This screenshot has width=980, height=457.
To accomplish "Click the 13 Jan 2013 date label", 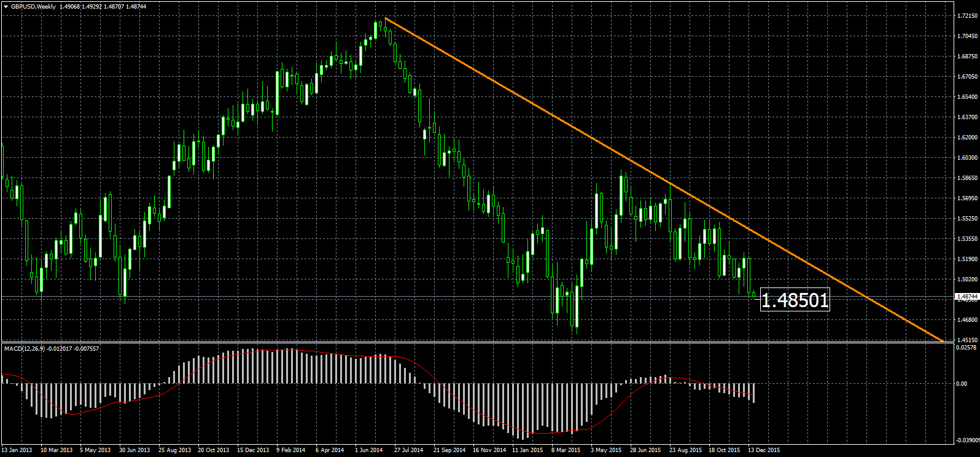I will pyautogui.click(x=17, y=450).
